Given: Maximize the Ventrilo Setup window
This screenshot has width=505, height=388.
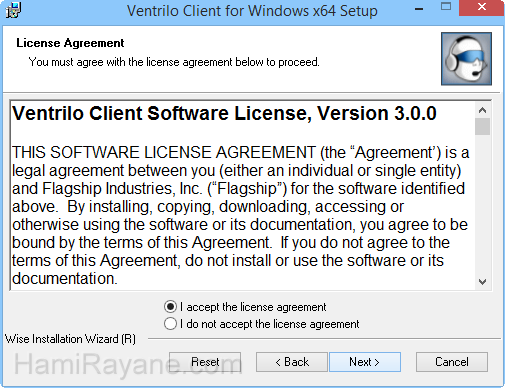Looking at the screenshot, I should (x=446, y=7).
